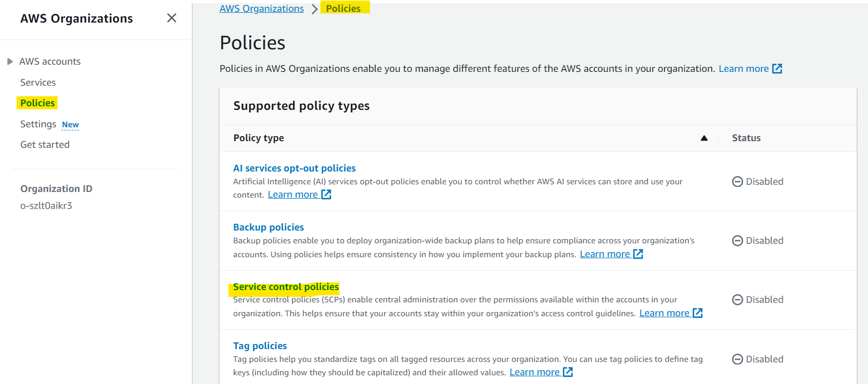Click the Organization ID label

pos(56,189)
